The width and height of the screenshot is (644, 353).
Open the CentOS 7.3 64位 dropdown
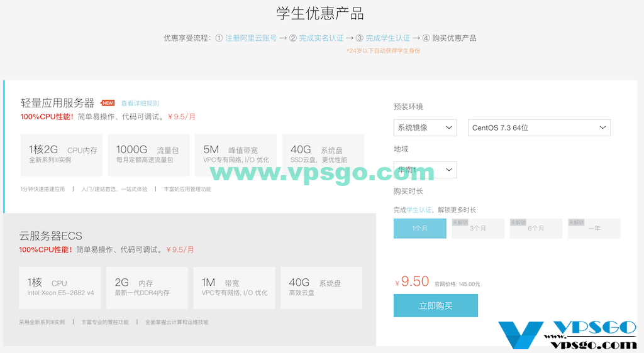click(539, 128)
